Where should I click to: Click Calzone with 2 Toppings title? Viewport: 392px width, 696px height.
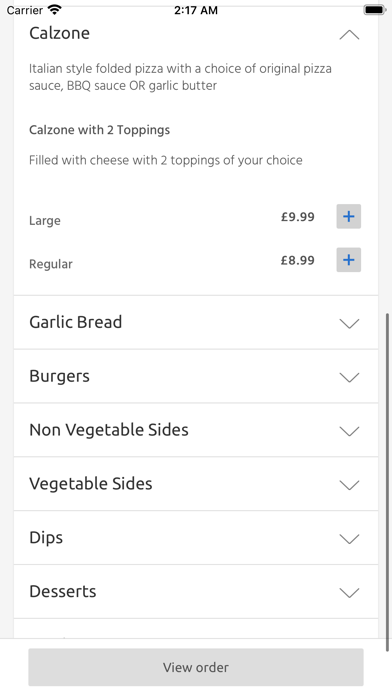coord(99,130)
